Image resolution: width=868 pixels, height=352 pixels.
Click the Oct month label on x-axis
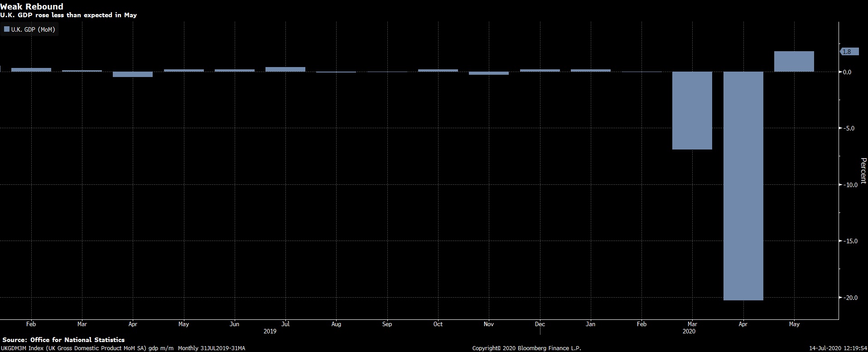click(438, 324)
